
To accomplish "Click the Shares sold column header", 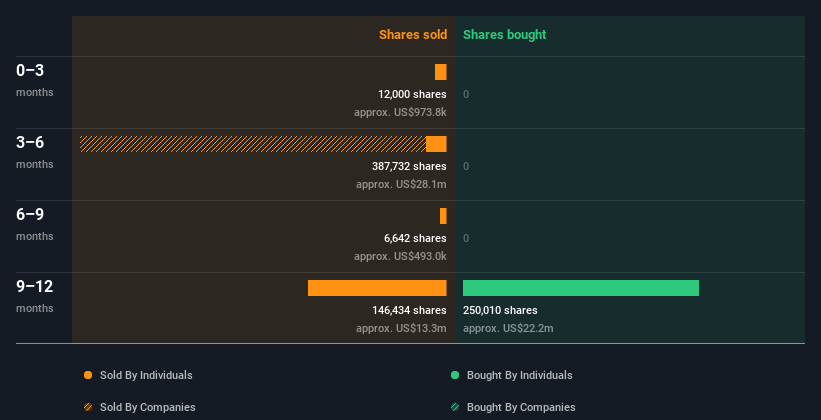I will coord(413,35).
